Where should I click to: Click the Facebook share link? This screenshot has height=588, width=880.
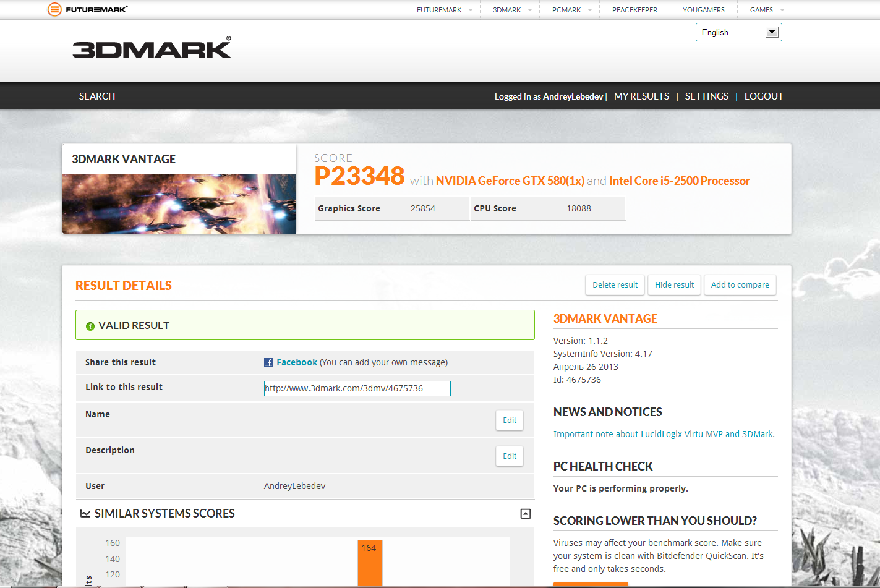[297, 362]
